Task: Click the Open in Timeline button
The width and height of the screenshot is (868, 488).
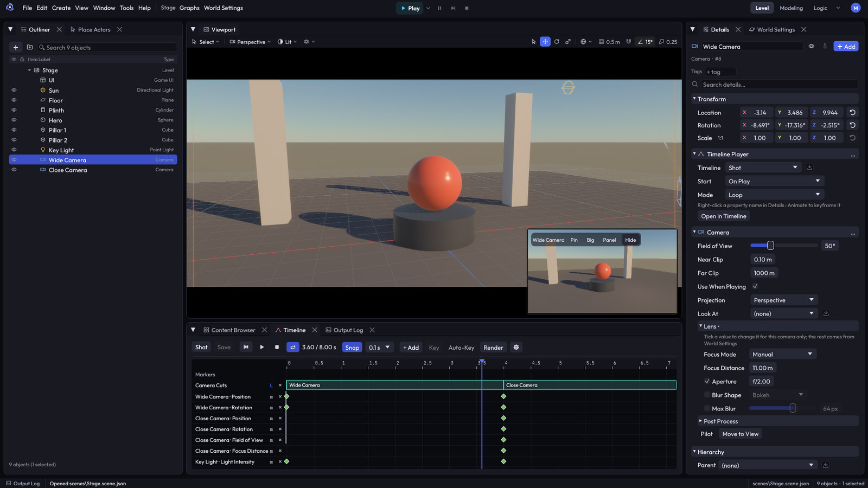Action: pos(723,216)
